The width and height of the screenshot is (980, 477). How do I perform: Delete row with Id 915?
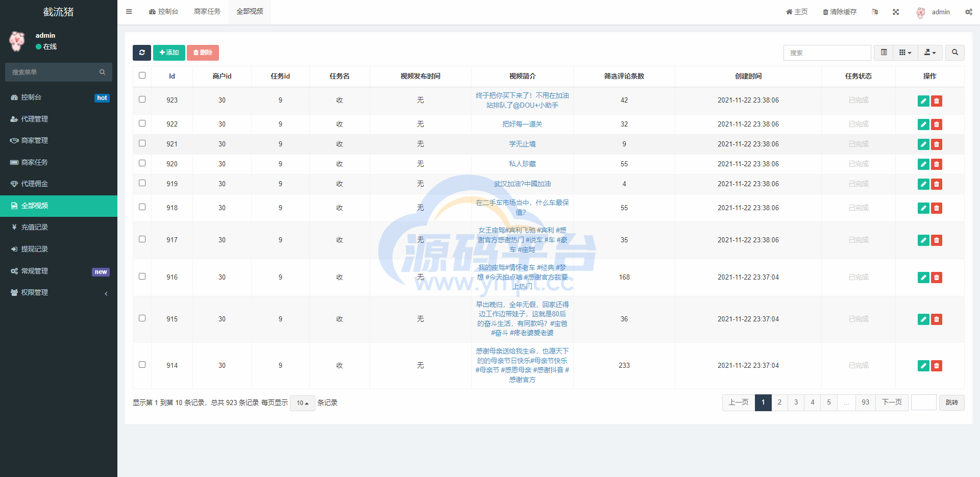(937, 319)
